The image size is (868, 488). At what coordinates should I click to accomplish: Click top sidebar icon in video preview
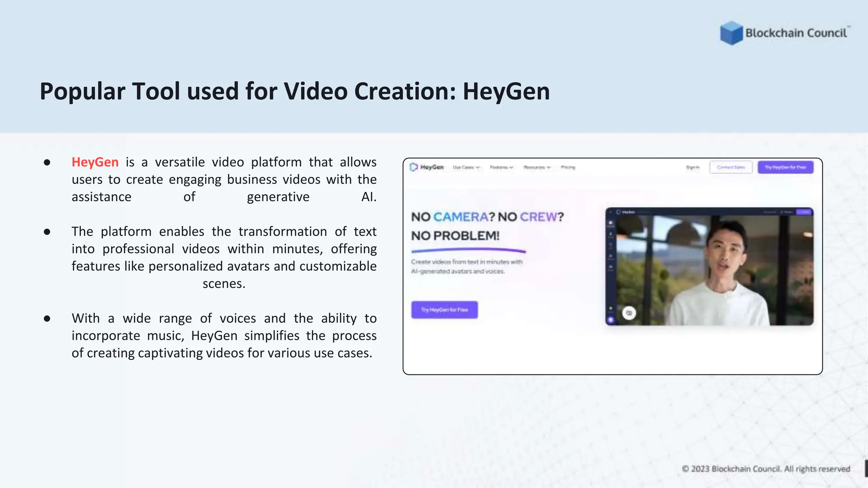[x=611, y=223]
